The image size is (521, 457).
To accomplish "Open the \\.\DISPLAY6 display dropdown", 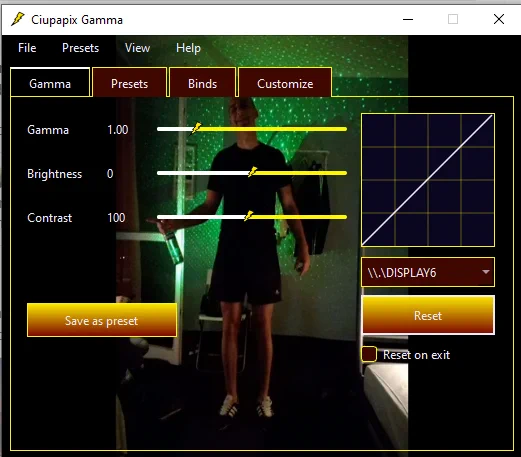I will [428, 272].
